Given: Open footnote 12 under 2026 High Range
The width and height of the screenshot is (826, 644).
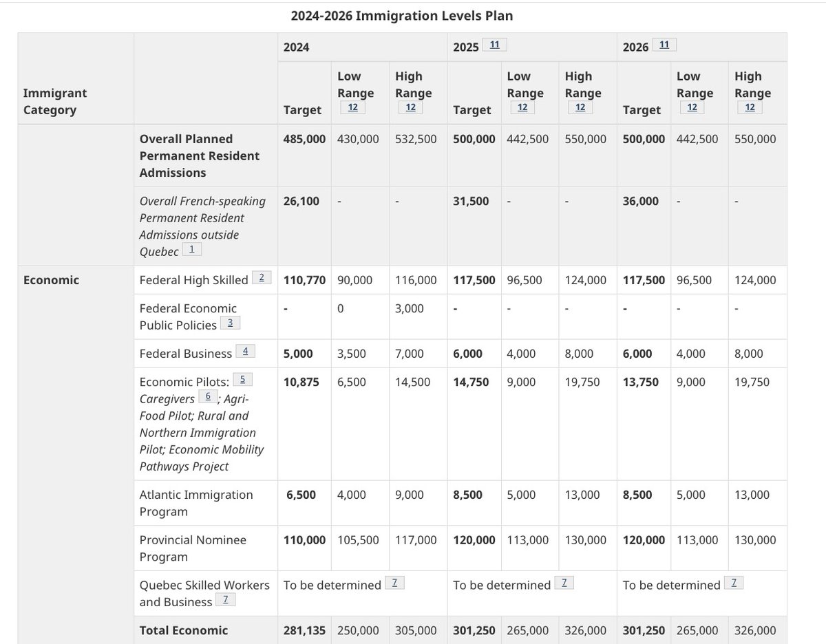Looking at the screenshot, I should click(x=750, y=107).
